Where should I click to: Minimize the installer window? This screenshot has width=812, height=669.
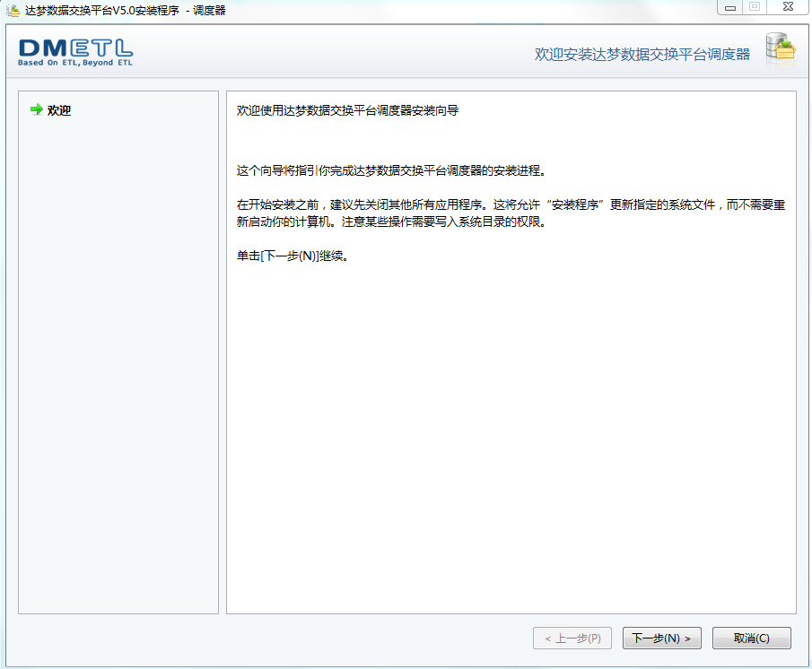point(730,7)
